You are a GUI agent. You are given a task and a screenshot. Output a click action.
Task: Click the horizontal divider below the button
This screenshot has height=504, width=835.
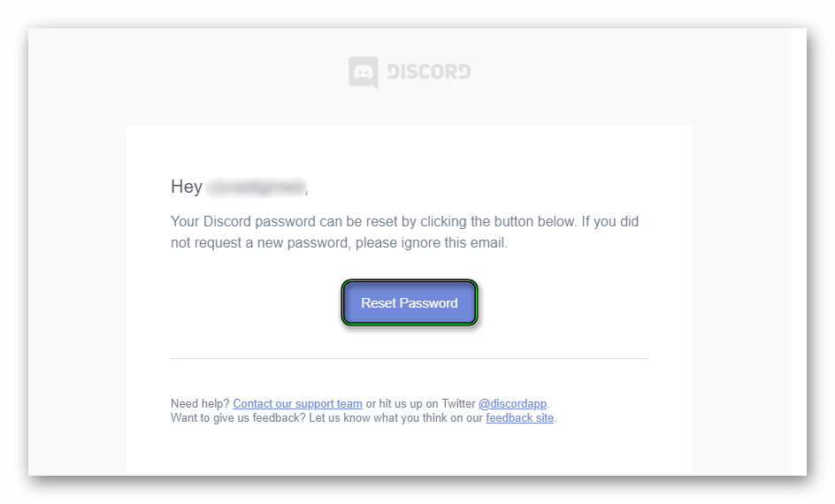click(409, 358)
